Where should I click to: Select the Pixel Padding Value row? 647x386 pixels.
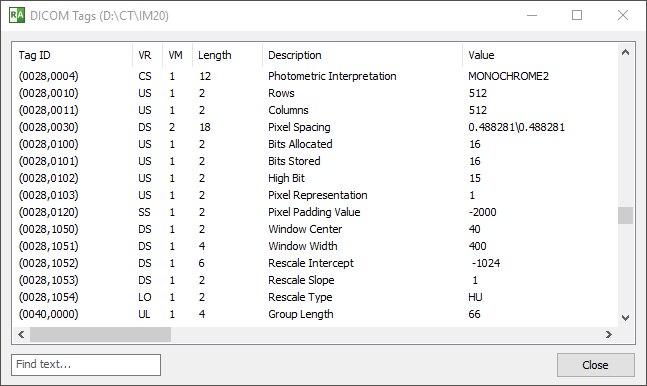click(x=315, y=212)
